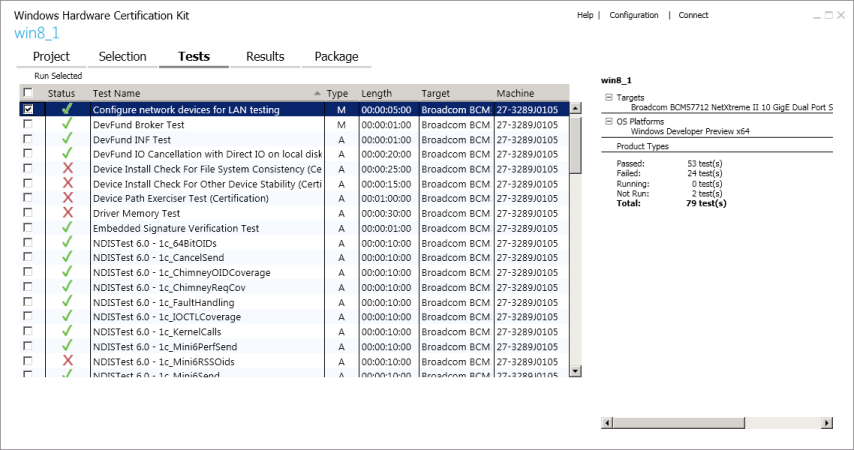The width and height of the screenshot is (854, 450).
Task: Click green checkmark status for DevFund Broker Test
Action: (x=67, y=125)
